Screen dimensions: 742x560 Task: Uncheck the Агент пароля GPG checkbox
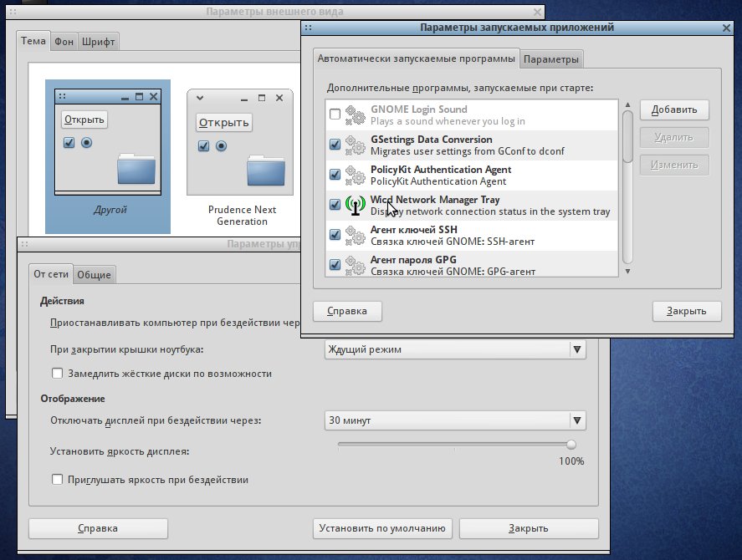point(335,264)
